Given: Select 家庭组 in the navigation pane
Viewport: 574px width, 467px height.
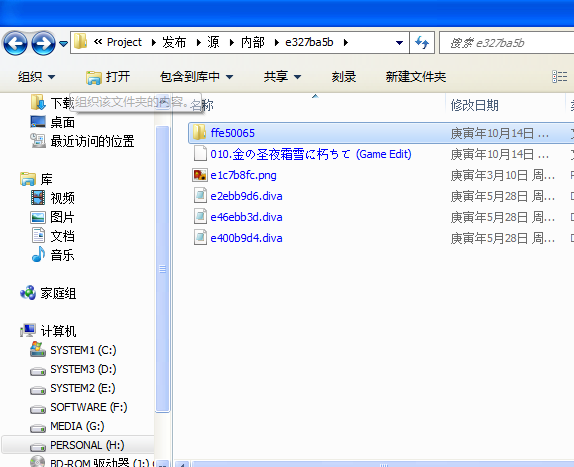Looking at the screenshot, I should (x=48, y=293).
